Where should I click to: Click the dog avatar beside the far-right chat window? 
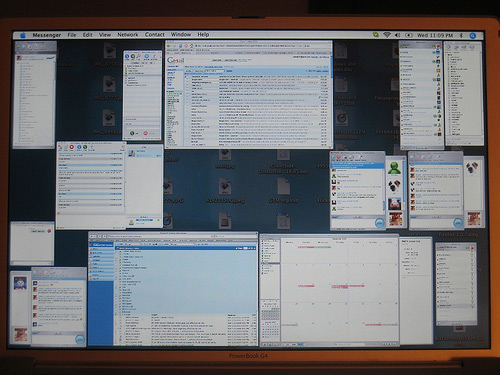[472, 167]
